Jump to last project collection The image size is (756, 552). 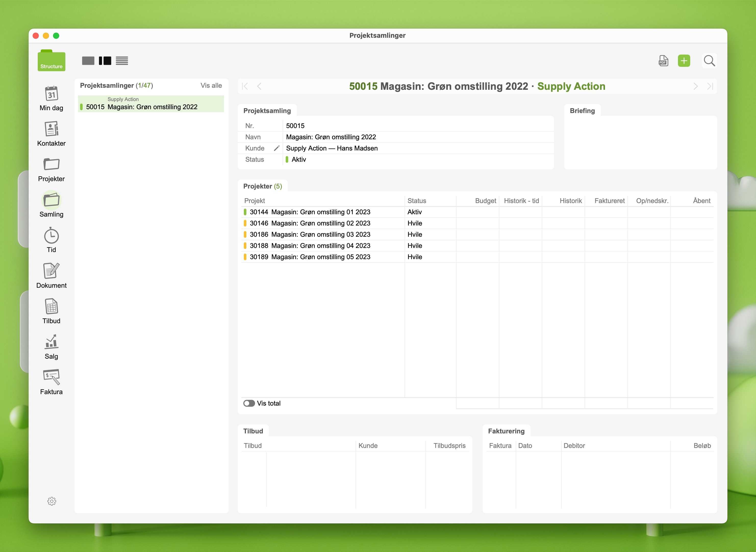coord(710,86)
